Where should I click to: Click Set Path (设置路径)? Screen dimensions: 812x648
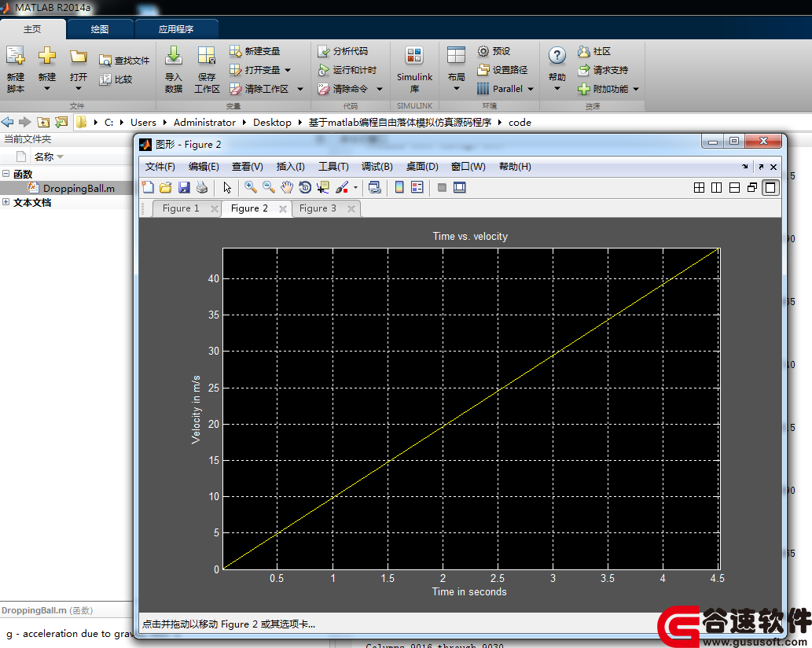502,70
